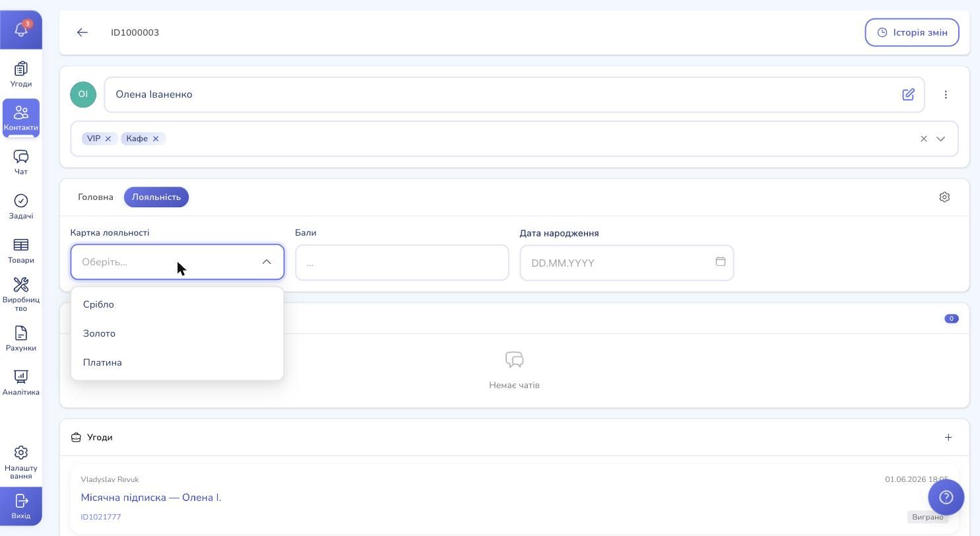
Task: Click Vladyslav Revuk owner name
Action: [x=110, y=479]
